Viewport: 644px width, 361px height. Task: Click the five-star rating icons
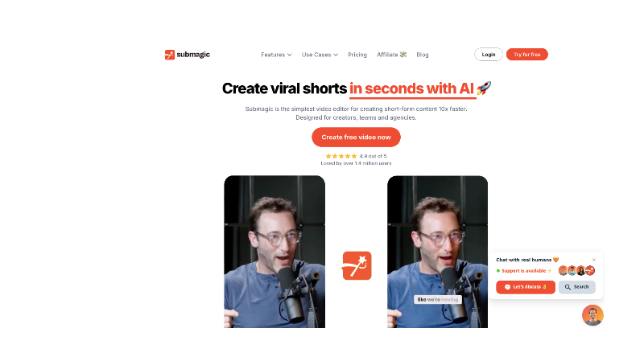pos(341,156)
